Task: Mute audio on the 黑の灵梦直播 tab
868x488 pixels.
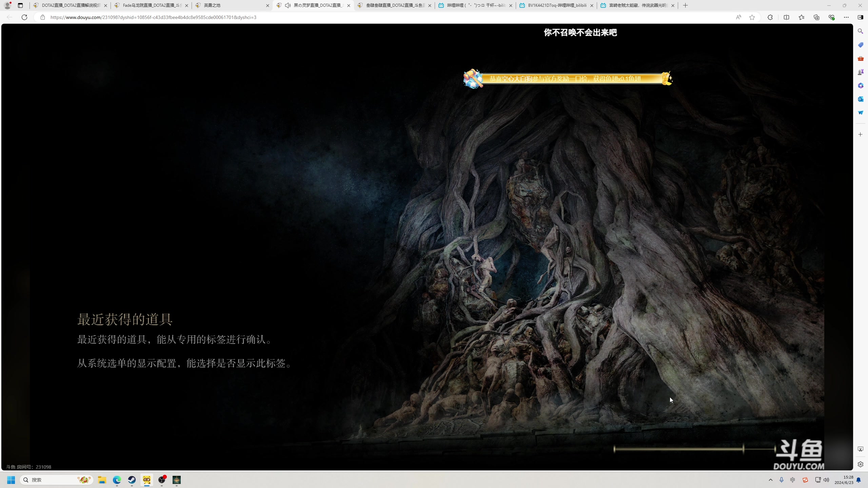Action: (x=288, y=5)
